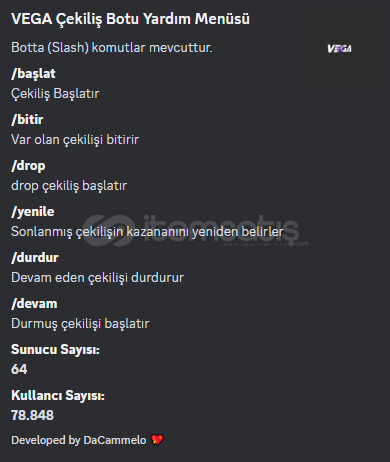The image size is (390, 462).
Task: Select the /drop command heading
Action: click(x=28, y=166)
